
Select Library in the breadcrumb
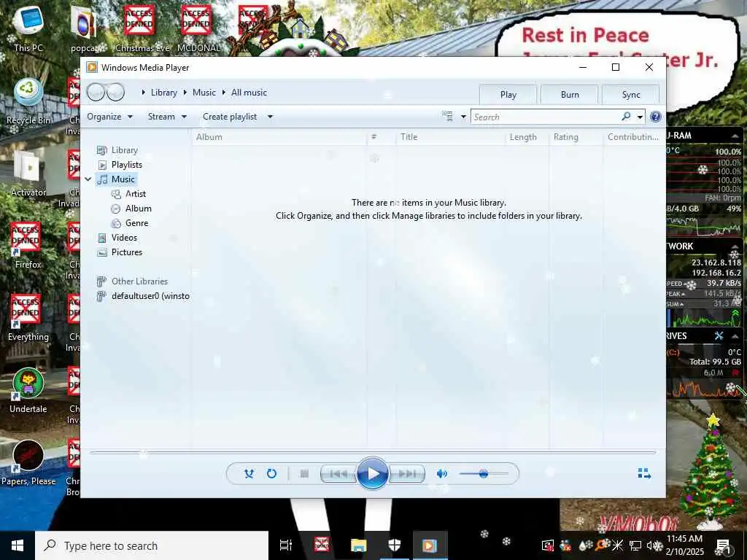[164, 93]
